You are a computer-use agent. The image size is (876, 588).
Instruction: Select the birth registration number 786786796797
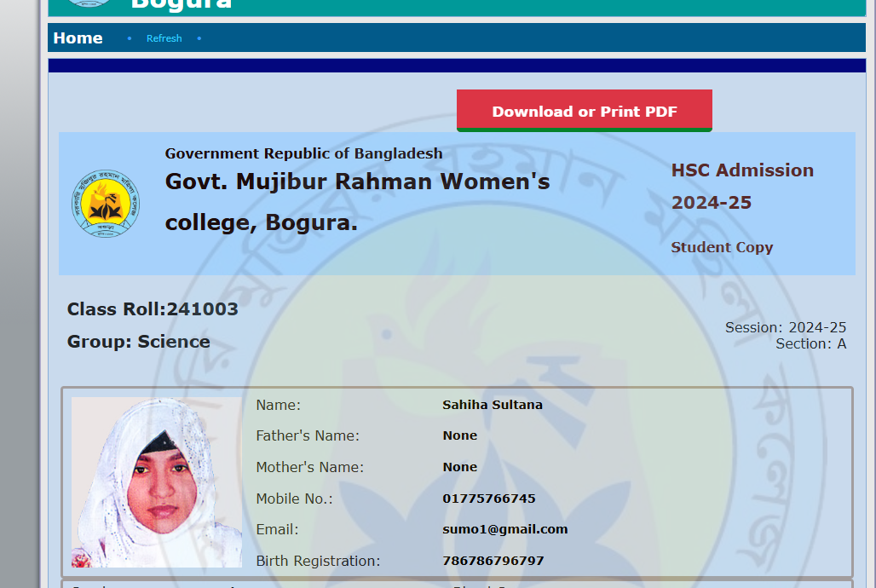[x=493, y=561]
